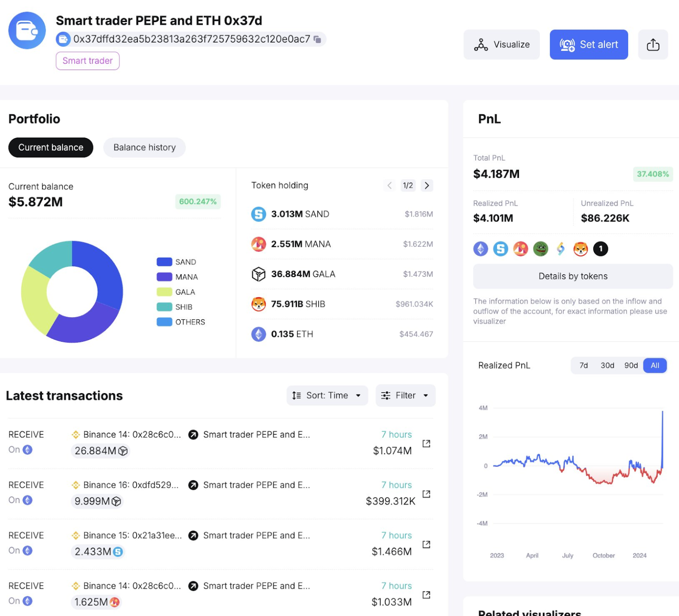Click the GALA color swatch in the chart legend
679x616 pixels.
164,291
